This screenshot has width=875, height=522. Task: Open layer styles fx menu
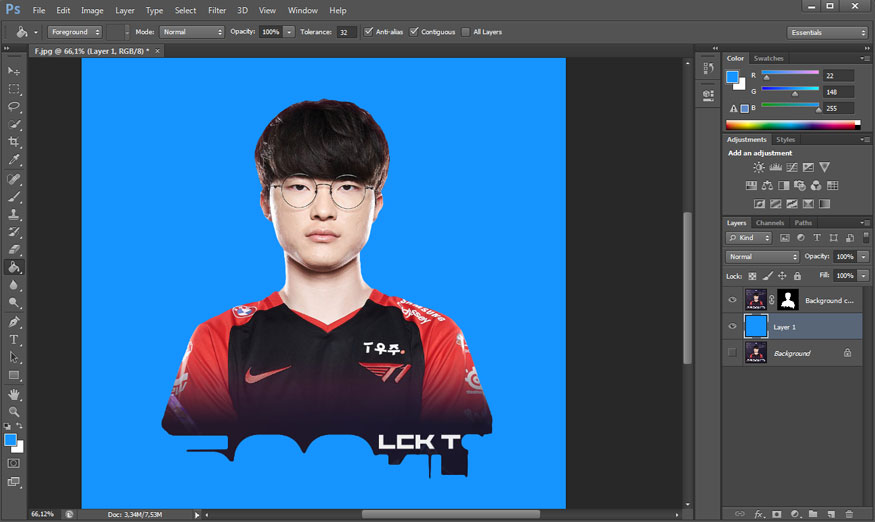click(758, 514)
